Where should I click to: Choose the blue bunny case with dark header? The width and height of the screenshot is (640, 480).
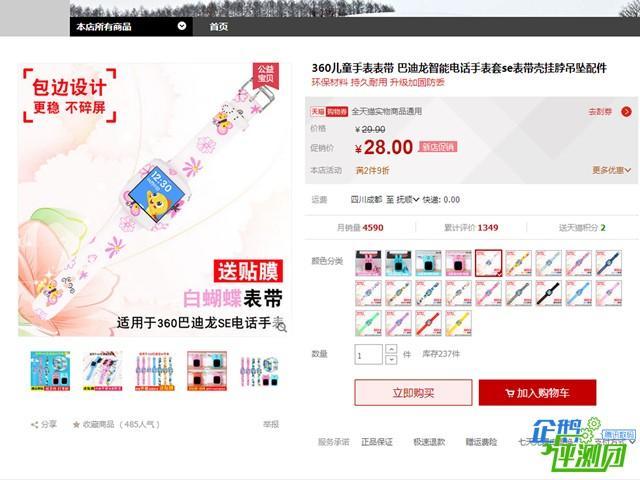[x=398, y=263]
